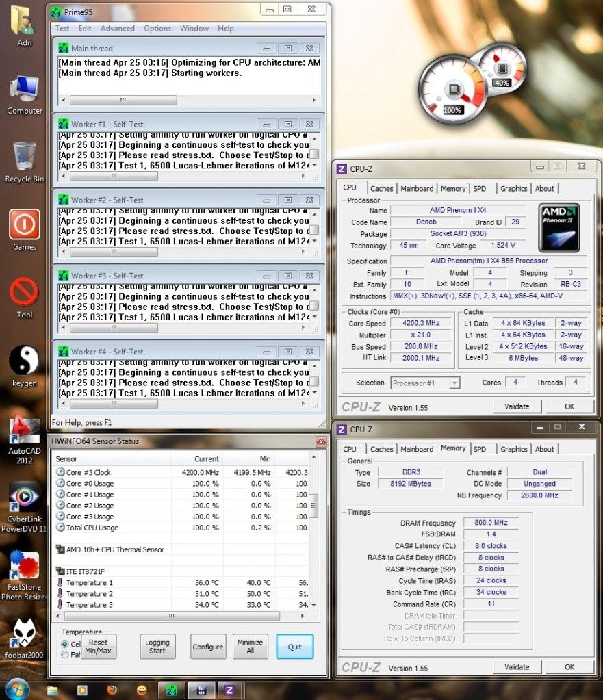Switch to Prime95 taskbar button
The height and width of the screenshot is (700, 603).
coord(172,690)
